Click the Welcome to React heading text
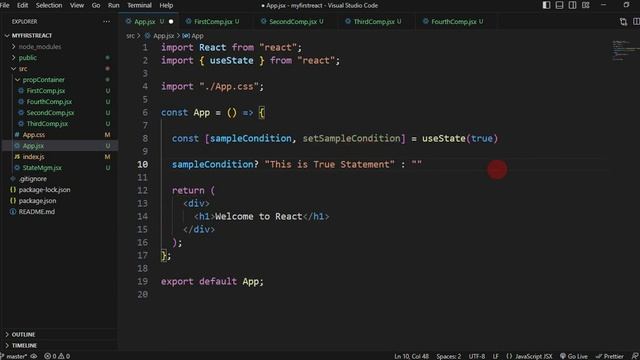The height and width of the screenshot is (360, 640). point(258,216)
